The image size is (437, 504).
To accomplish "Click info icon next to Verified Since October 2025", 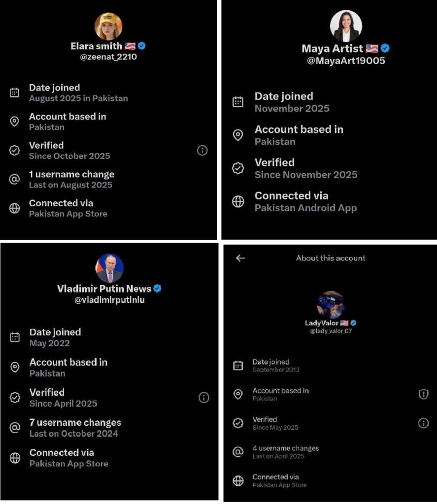I will point(202,151).
